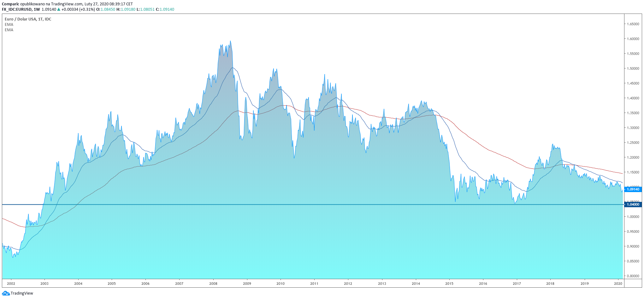Click the low value L:1.08051
Image resolution: width=644 pixels, height=299 pixels.
coord(146,9)
